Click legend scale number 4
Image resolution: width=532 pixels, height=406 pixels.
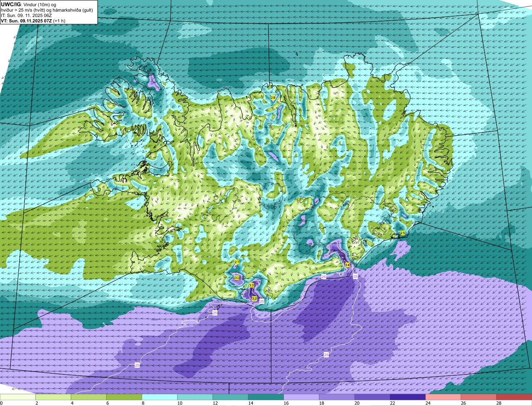coord(72,403)
